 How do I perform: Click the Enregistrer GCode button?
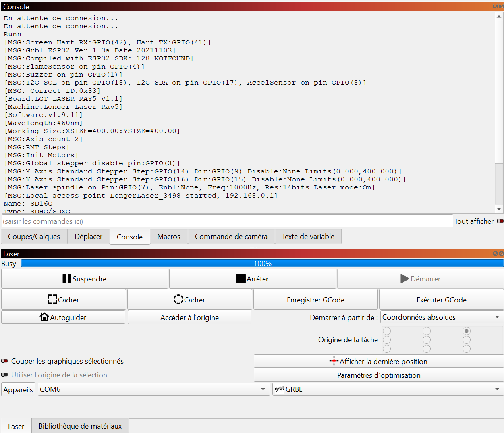[x=315, y=300]
